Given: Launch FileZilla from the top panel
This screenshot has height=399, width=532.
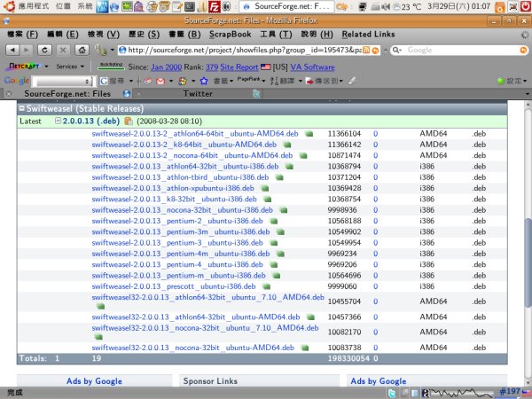Looking at the screenshot, I should pos(214,6).
